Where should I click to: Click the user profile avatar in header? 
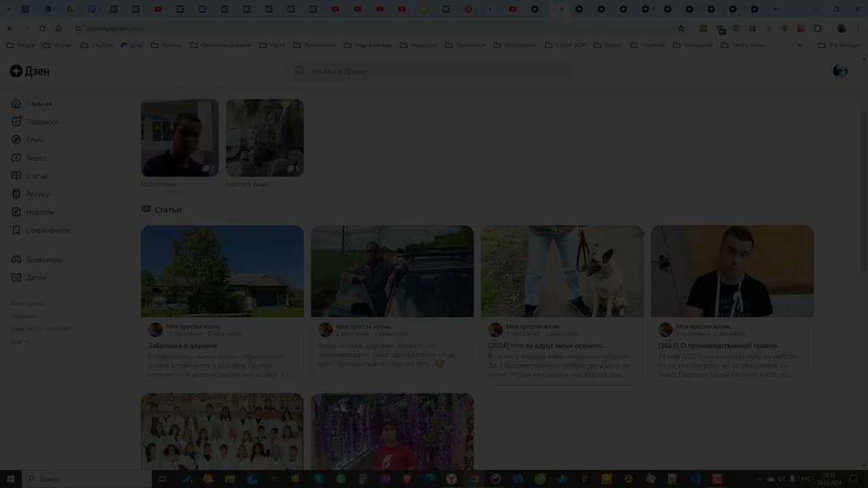coord(840,71)
